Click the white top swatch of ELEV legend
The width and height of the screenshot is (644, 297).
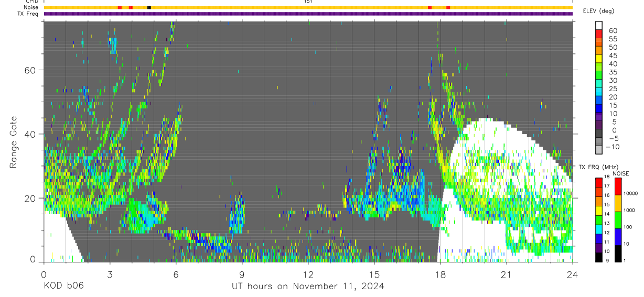click(599, 26)
